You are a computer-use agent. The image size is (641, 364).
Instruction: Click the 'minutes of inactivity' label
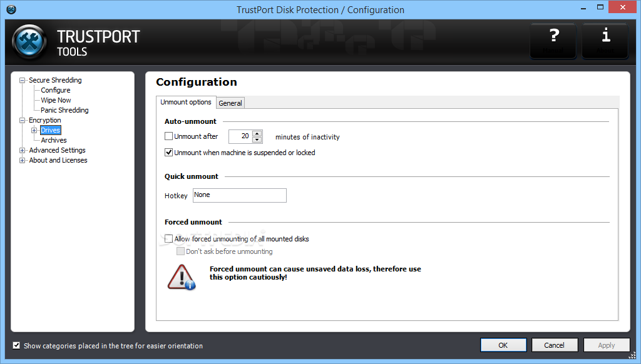[307, 137]
